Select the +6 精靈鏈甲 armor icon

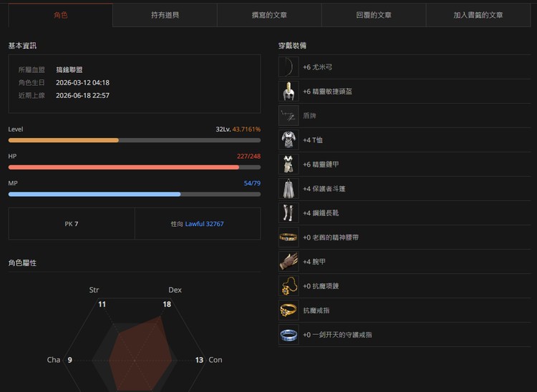pos(289,165)
